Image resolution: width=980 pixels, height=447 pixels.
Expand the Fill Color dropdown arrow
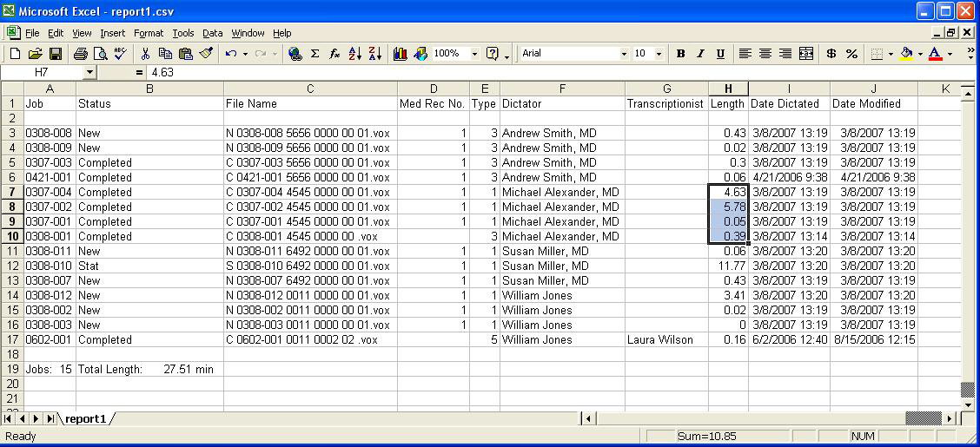(x=920, y=54)
